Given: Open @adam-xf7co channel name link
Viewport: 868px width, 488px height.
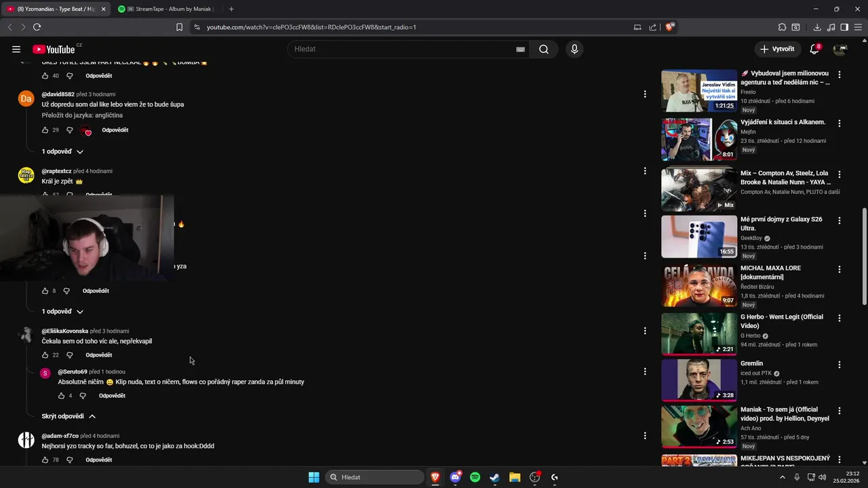Looking at the screenshot, I should click(x=60, y=436).
